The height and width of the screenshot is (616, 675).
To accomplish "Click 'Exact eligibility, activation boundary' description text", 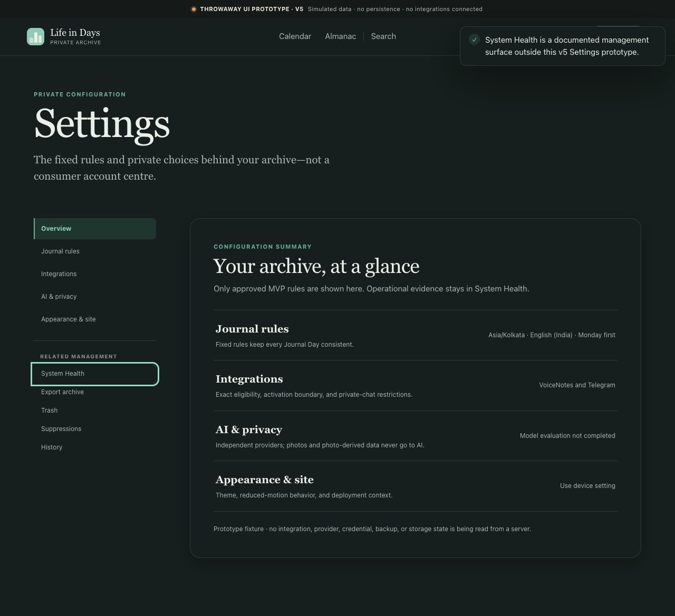I will [314, 395].
